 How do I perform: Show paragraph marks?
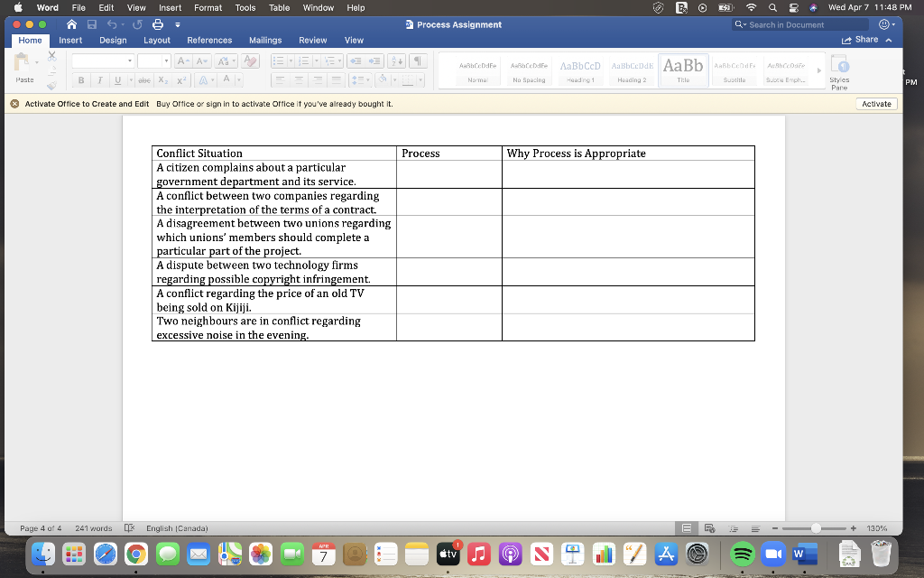418,61
